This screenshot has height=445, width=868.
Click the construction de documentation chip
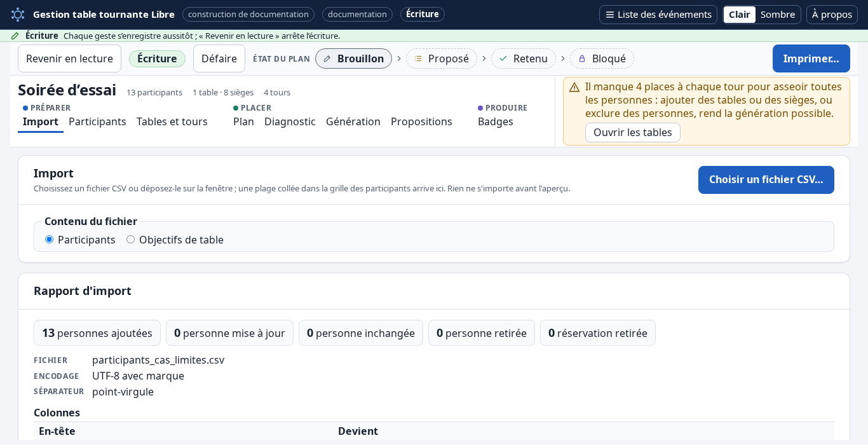[248, 15]
